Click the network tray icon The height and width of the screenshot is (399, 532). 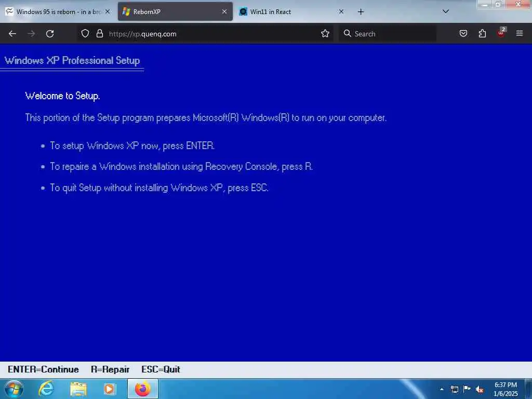(455, 389)
